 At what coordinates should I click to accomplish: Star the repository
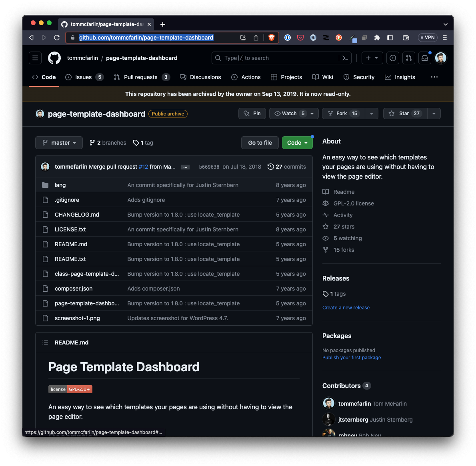(405, 114)
